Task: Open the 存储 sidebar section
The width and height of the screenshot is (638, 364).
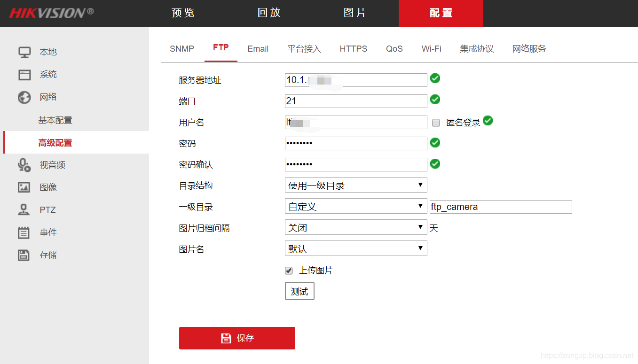Action: tap(48, 255)
